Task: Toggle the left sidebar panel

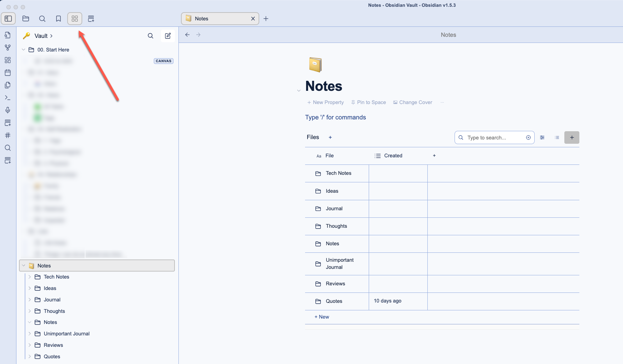Action: coord(8,19)
